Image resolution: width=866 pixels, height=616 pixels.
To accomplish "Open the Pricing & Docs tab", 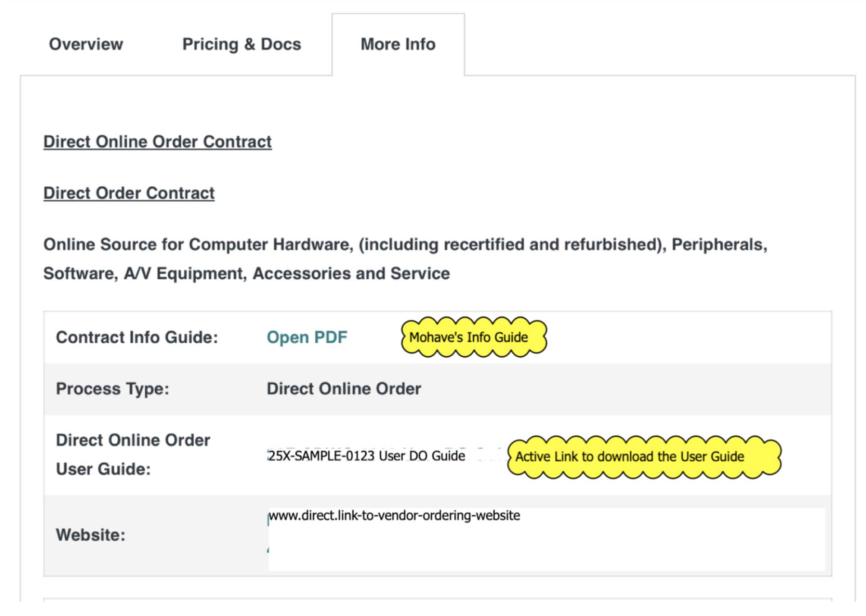I will tap(241, 44).
